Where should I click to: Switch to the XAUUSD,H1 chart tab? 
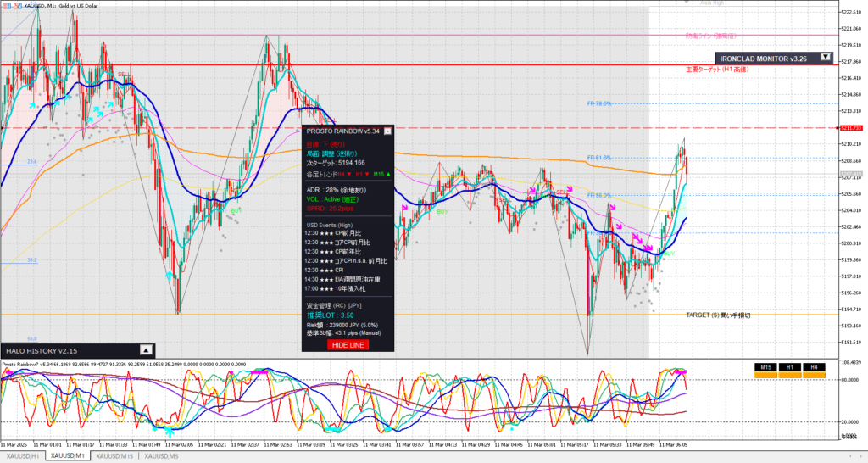tap(23, 457)
